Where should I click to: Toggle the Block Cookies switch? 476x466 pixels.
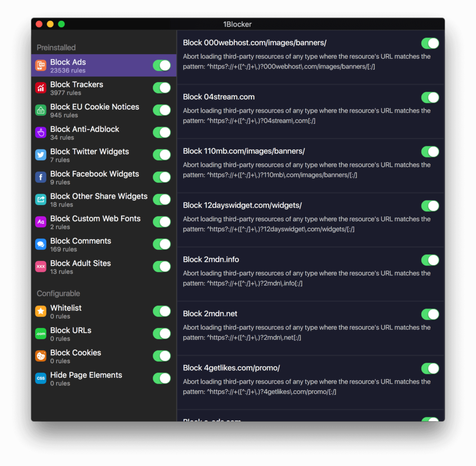pos(162,356)
